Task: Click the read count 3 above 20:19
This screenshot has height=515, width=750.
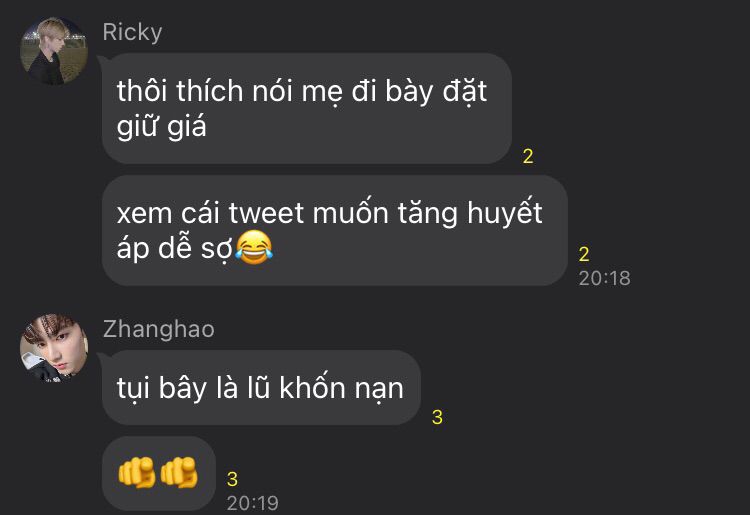Action: click(232, 479)
